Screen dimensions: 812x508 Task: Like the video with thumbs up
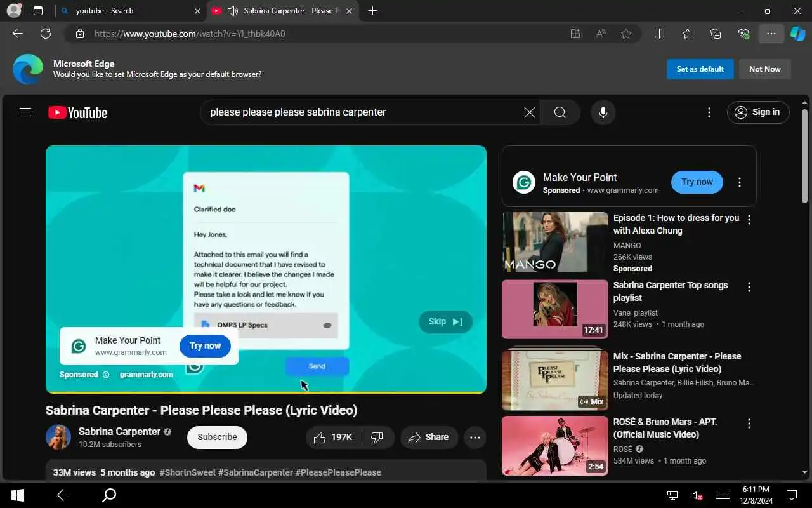pyautogui.click(x=334, y=437)
